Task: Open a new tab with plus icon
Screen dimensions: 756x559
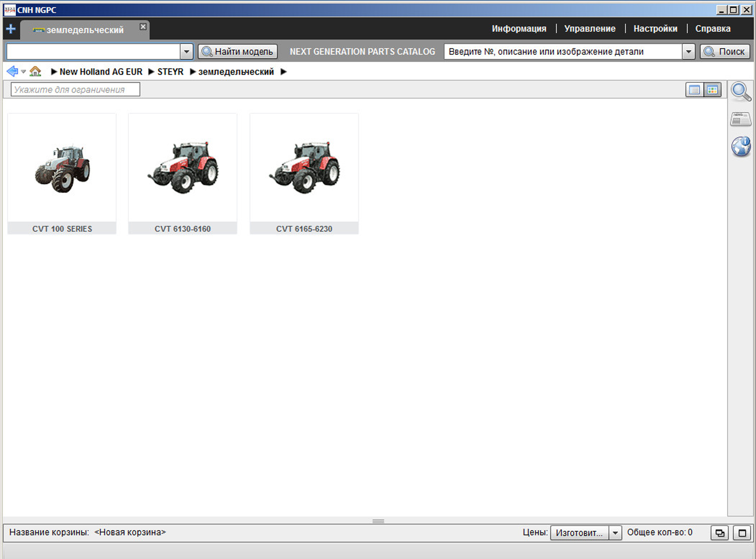Action: [x=11, y=29]
